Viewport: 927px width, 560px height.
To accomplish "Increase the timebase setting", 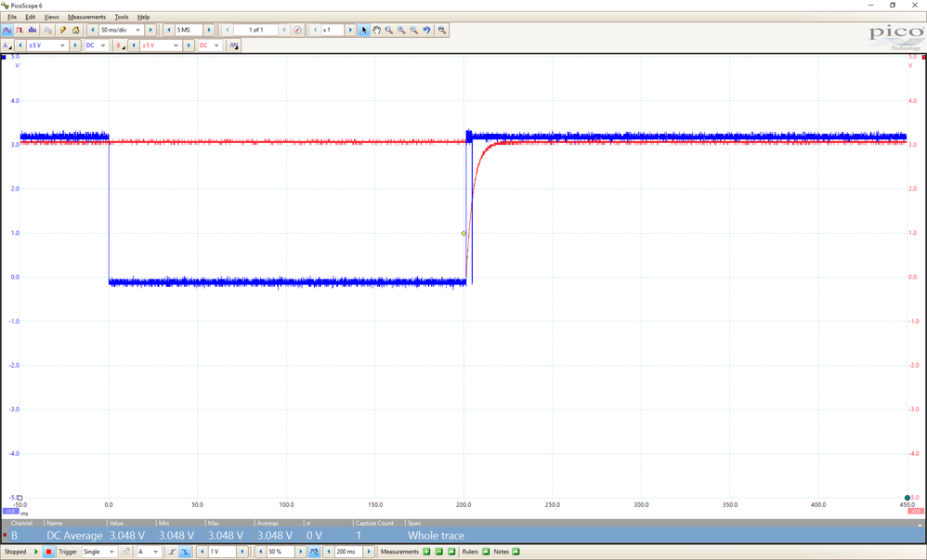I will point(150,30).
